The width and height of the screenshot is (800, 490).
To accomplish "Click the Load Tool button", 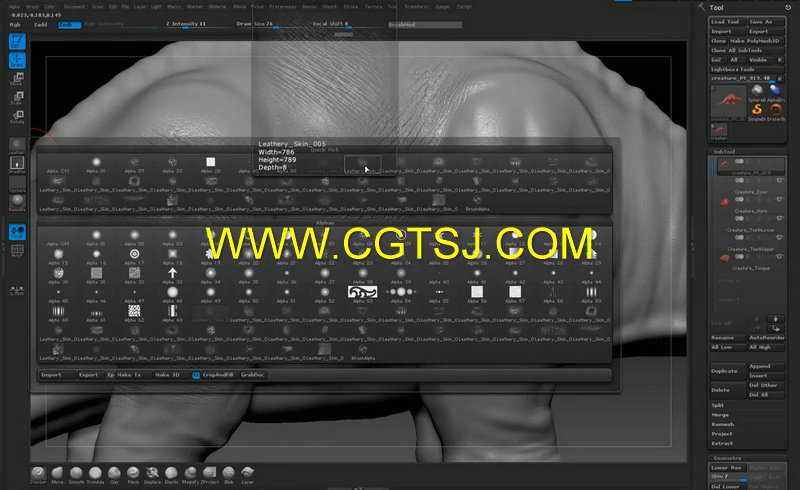I will coord(728,21).
